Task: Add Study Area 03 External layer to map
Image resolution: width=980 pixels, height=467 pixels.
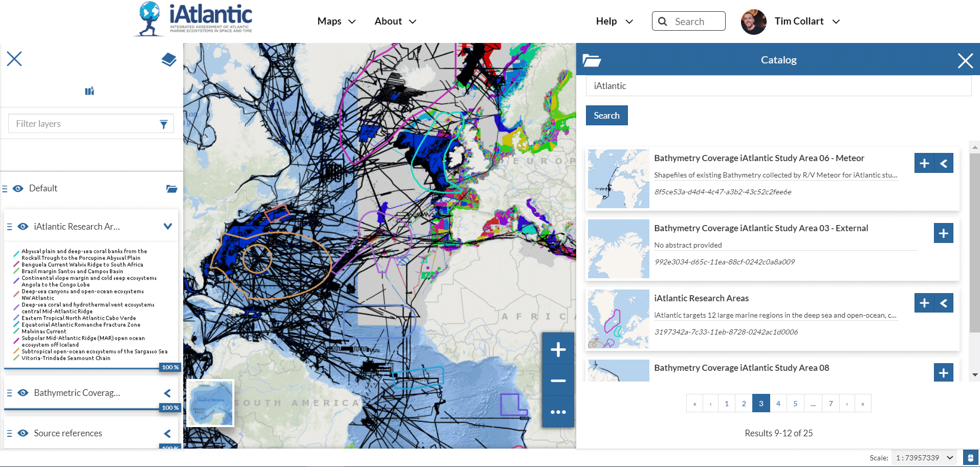Action: coord(944,233)
